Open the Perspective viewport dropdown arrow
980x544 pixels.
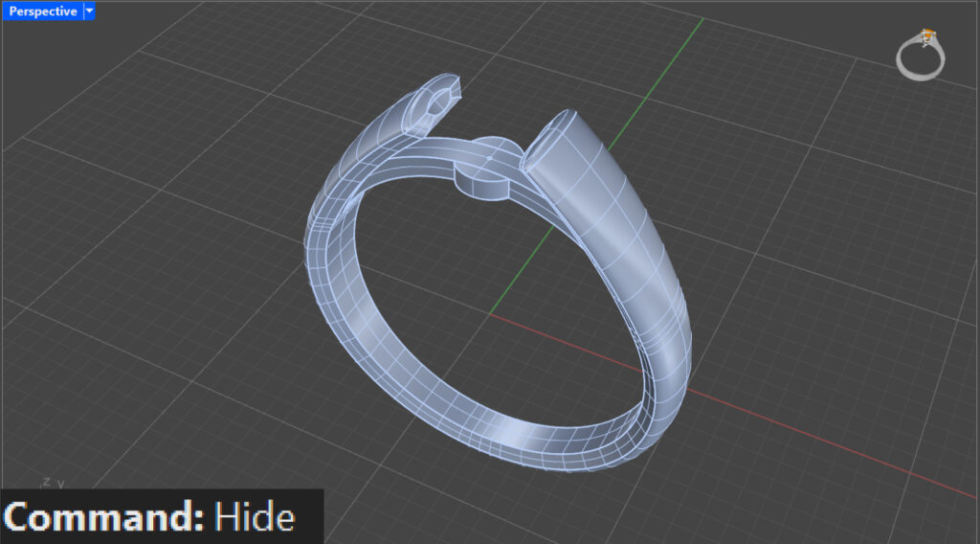tap(89, 11)
